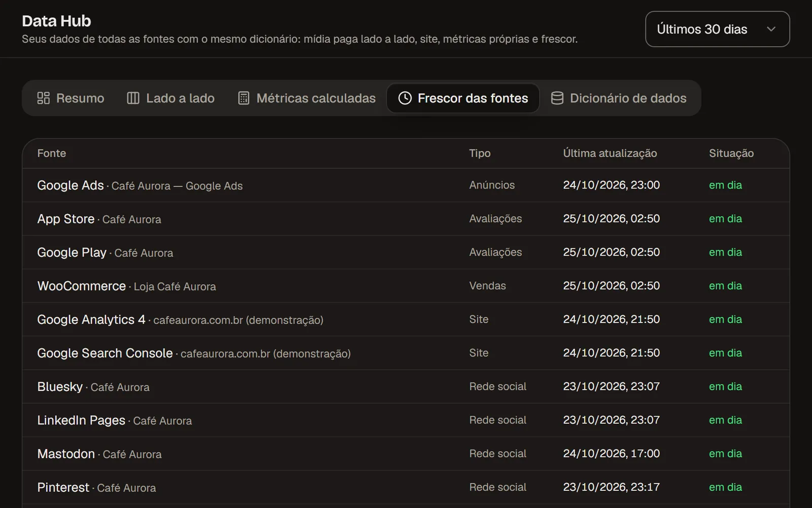Click the Tipo column header

coord(480,153)
